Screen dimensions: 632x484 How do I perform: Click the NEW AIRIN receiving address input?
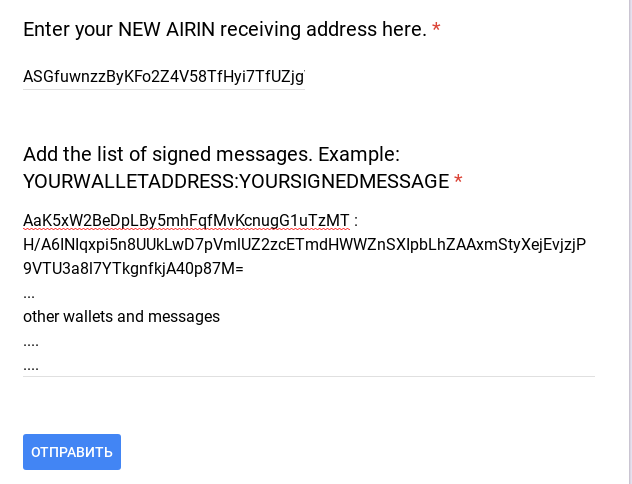pyautogui.click(x=163, y=76)
